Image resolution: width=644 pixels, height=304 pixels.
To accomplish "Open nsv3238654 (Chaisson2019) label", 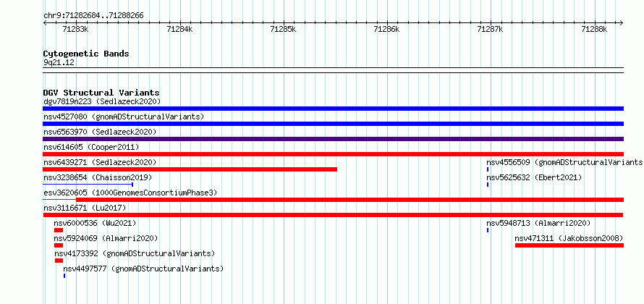I will tap(98, 177).
